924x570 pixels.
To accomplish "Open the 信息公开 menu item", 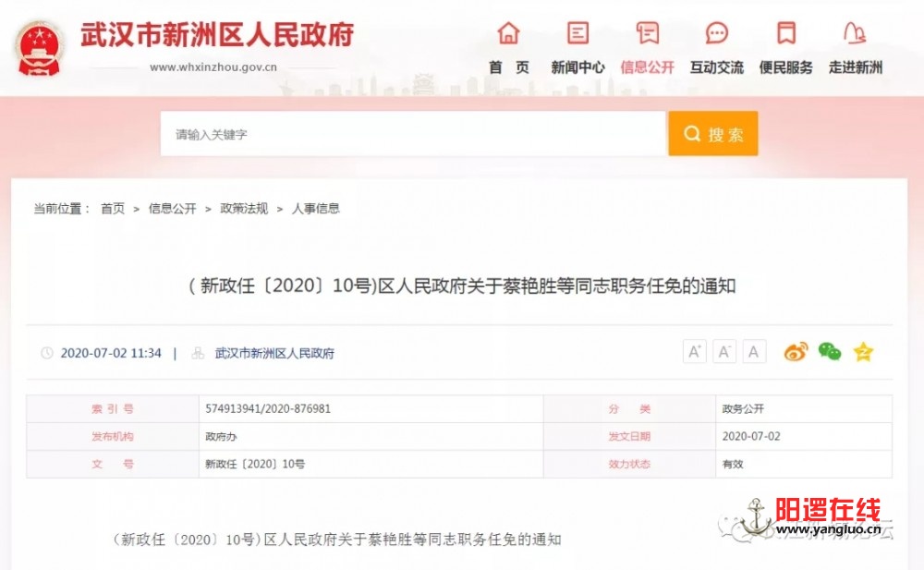I will (647, 67).
